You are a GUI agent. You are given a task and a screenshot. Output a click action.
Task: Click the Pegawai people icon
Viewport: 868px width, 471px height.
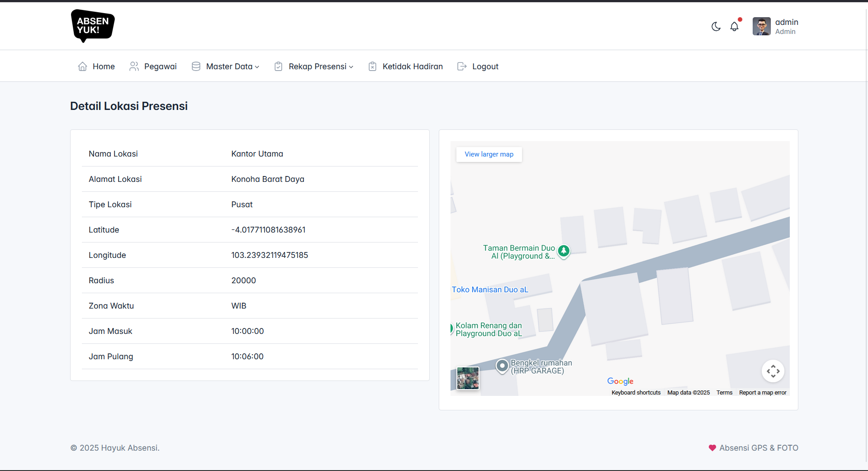134,67
